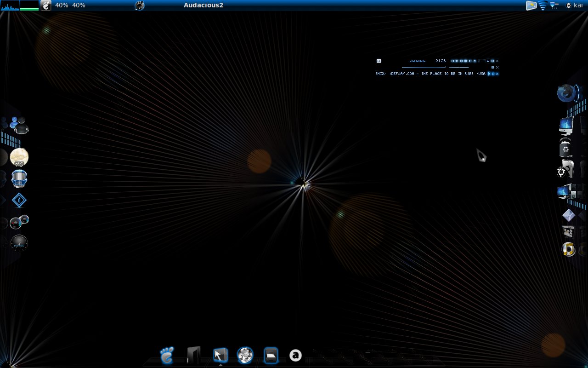The height and width of the screenshot is (368, 588).
Task: Open the recycle trash bin in right dock
Action: pyautogui.click(x=566, y=148)
